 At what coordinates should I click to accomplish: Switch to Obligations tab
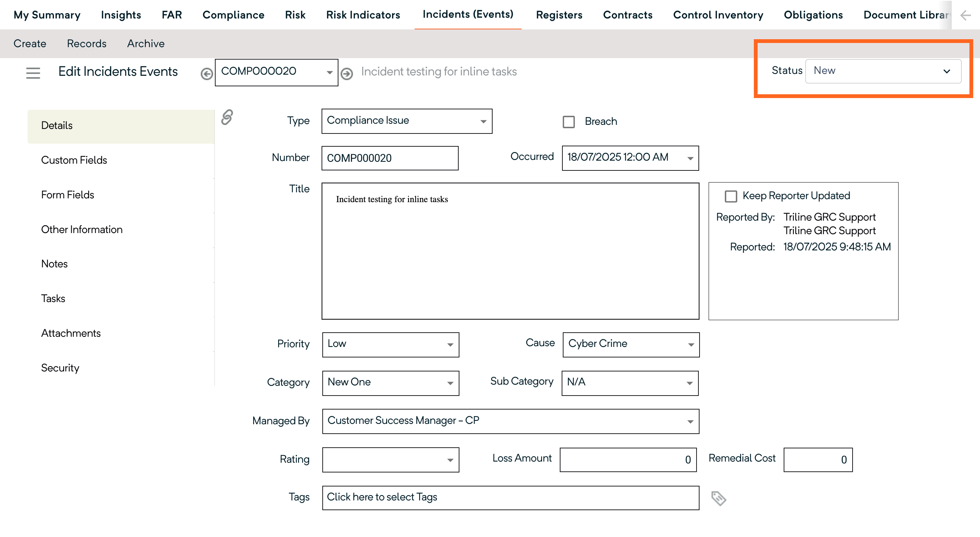813,15
